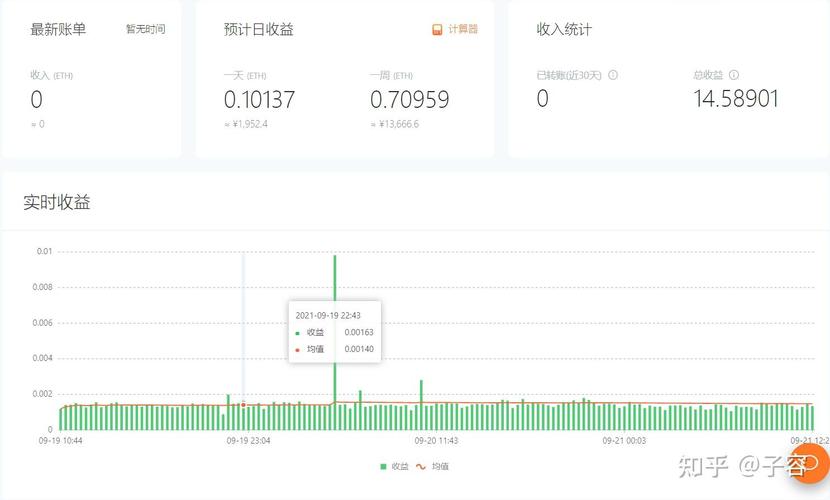The width and height of the screenshot is (830, 500).
Task: Click the orange calculator icon
Action: click(x=437, y=29)
